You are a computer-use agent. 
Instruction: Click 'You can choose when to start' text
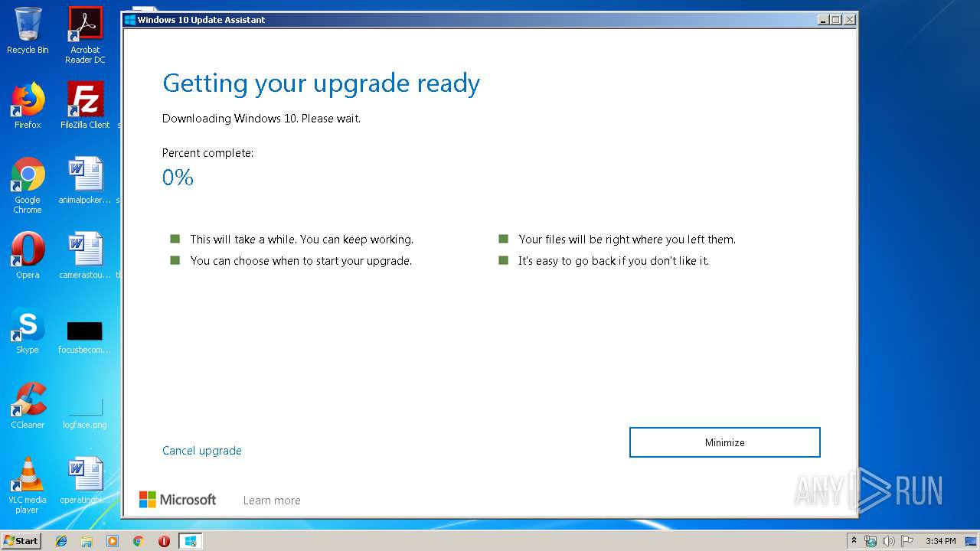[x=301, y=261]
